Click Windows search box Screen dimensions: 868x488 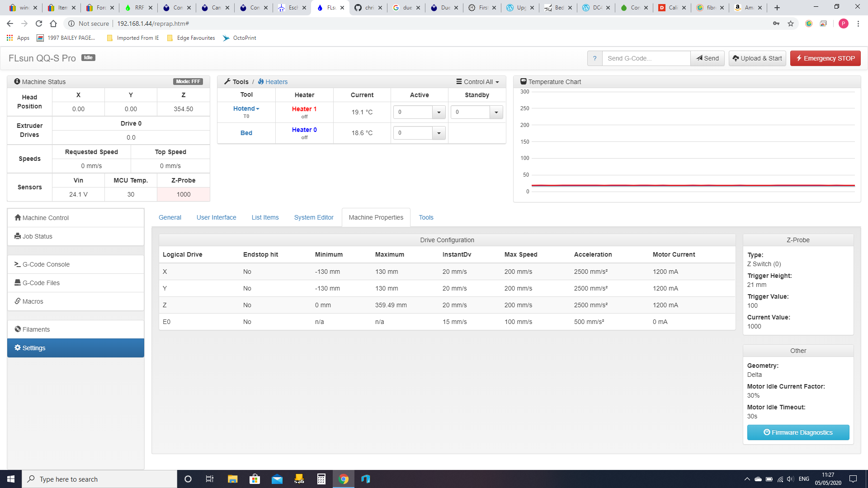point(99,479)
